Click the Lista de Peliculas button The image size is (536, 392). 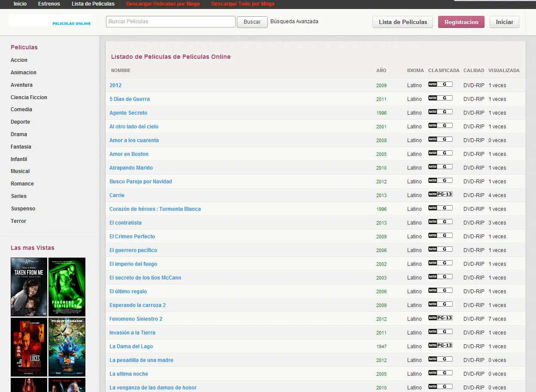pyautogui.click(x=403, y=22)
